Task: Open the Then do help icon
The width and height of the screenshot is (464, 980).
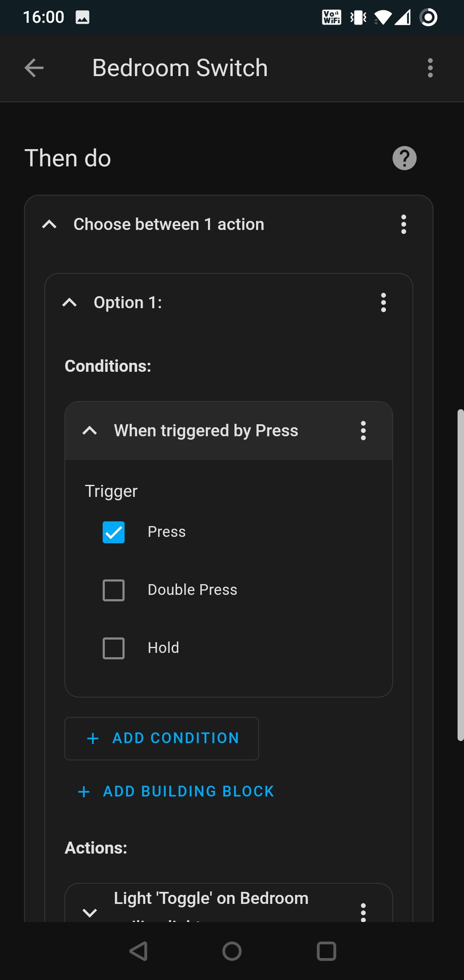Action: [x=404, y=158]
